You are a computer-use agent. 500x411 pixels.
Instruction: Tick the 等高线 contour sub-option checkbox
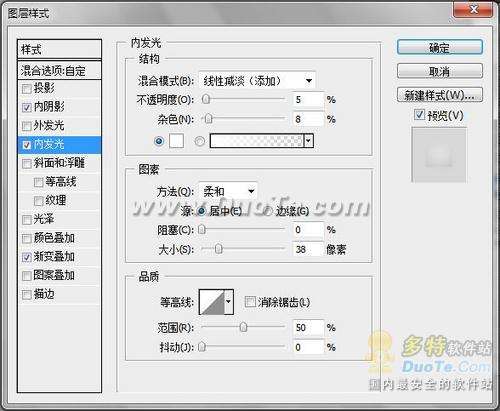[x=39, y=182]
